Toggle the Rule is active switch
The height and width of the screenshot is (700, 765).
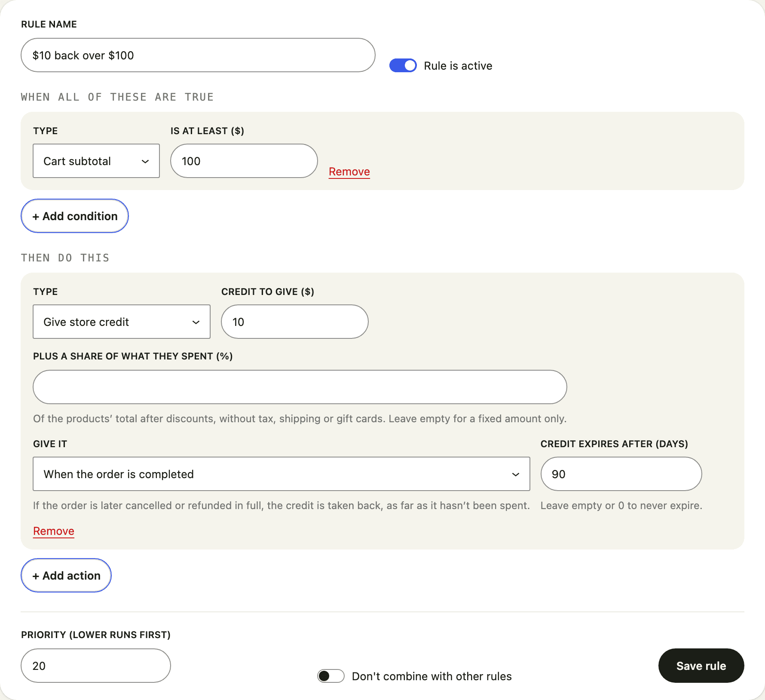[x=403, y=65]
